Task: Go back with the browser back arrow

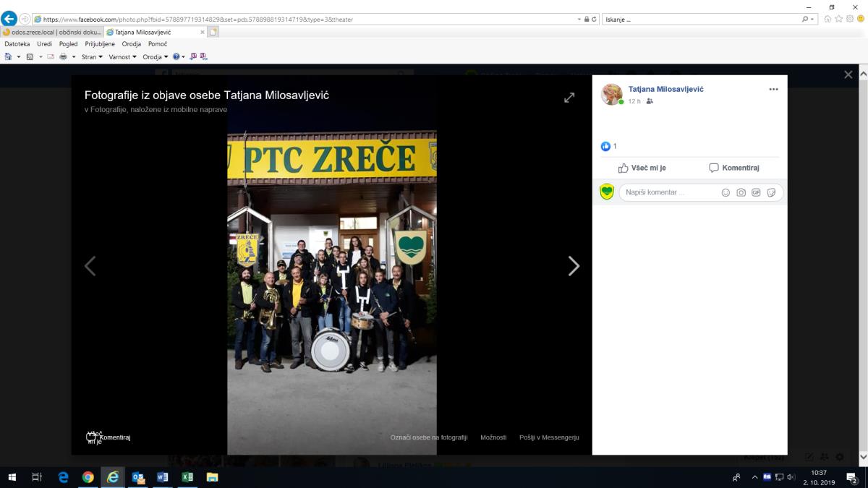Action: pos(9,19)
